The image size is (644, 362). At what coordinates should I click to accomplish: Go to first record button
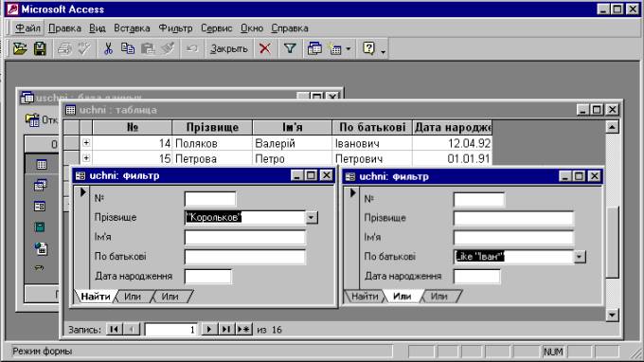[x=114, y=329]
